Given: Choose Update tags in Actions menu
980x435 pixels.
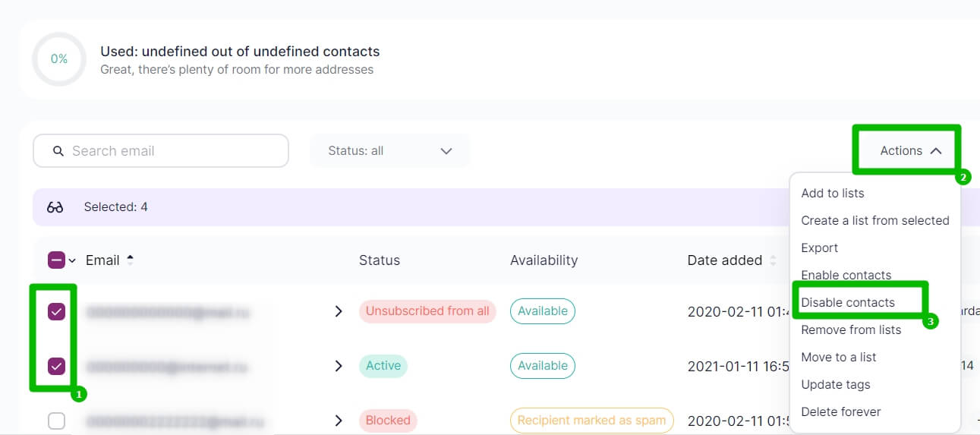Looking at the screenshot, I should 835,384.
